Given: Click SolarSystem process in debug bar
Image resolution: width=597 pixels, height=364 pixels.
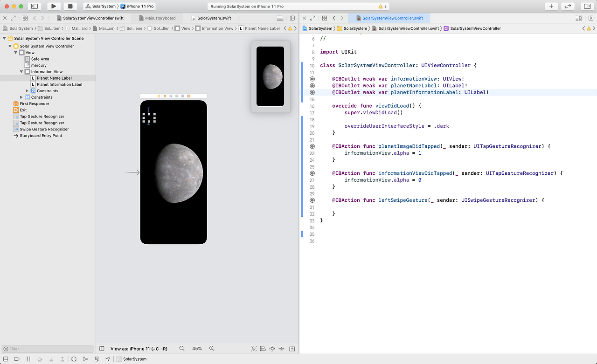Looking at the screenshot, I should 132,359.
